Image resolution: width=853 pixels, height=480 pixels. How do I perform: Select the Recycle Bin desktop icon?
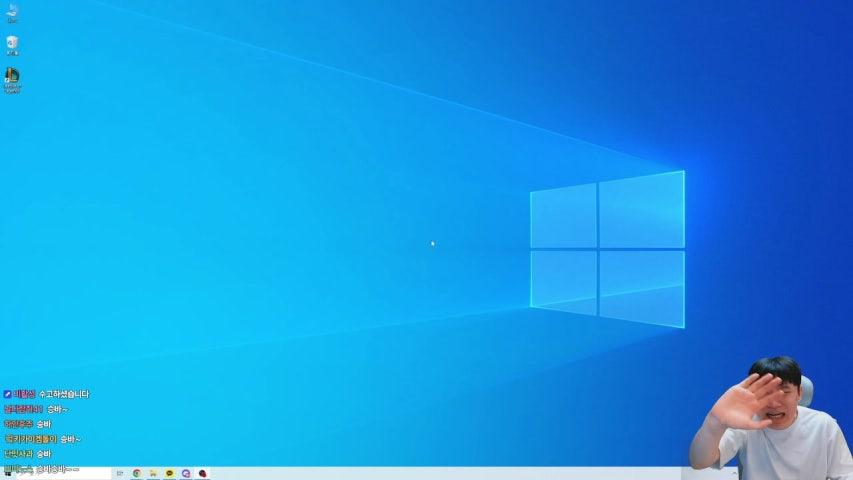click(x=12, y=45)
